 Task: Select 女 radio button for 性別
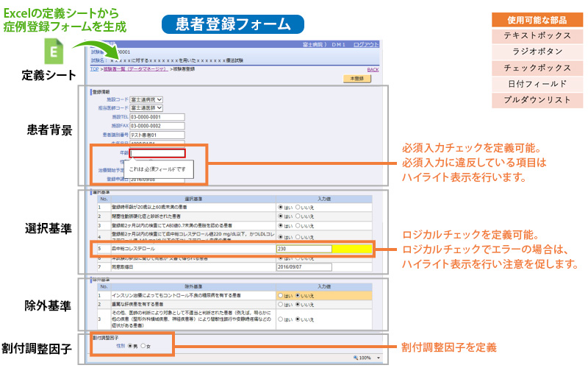tap(143, 344)
